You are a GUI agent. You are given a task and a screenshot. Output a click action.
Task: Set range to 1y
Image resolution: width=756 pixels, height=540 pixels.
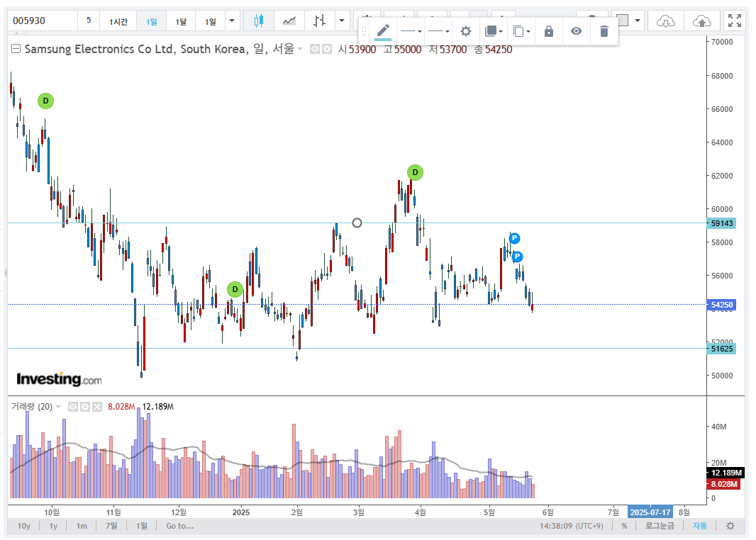tap(53, 526)
